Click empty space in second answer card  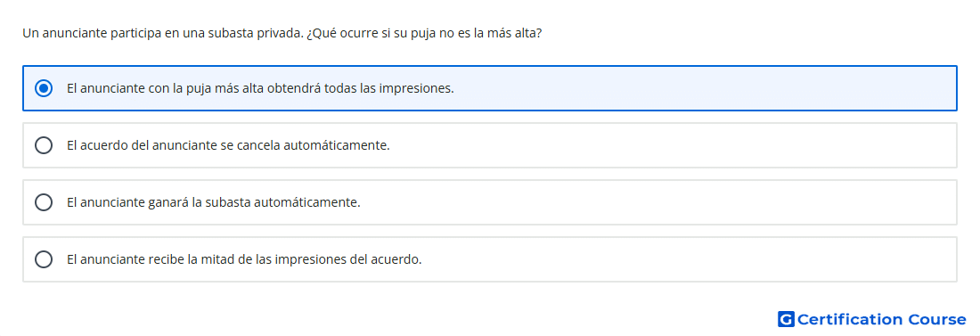[675, 145]
